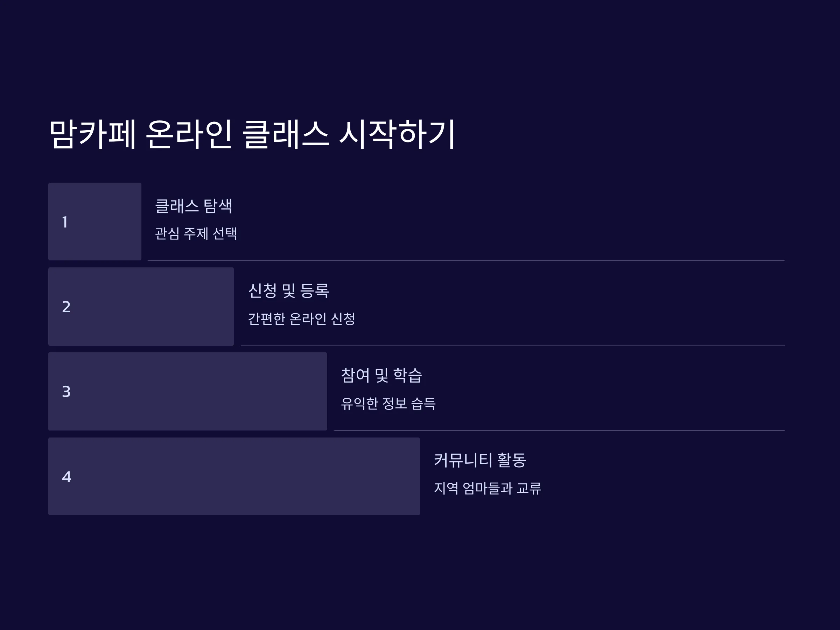Click the 관심 주제 선택 description text
This screenshot has width=840, height=630.
(196, 233)
